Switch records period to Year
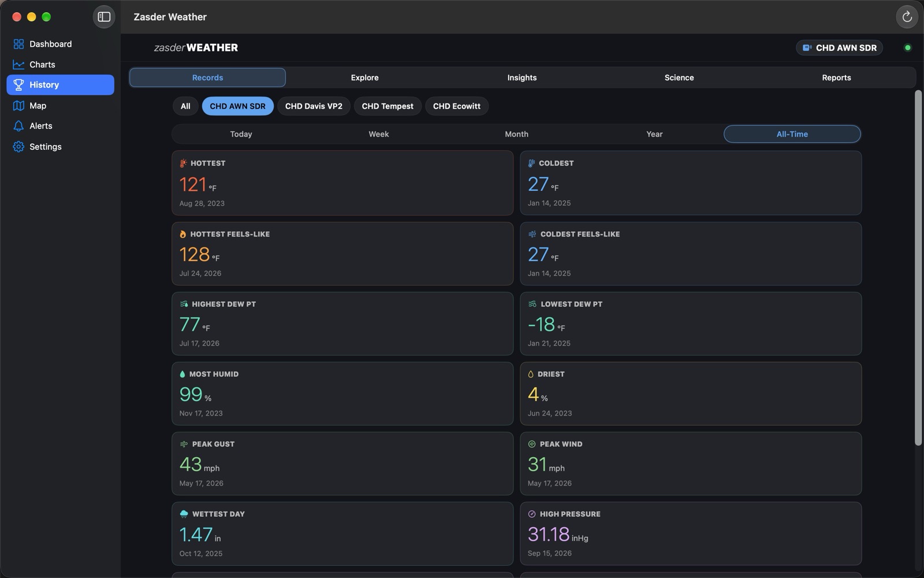The image size is (924, 578). pyautogui.click(x=654, y=134)
